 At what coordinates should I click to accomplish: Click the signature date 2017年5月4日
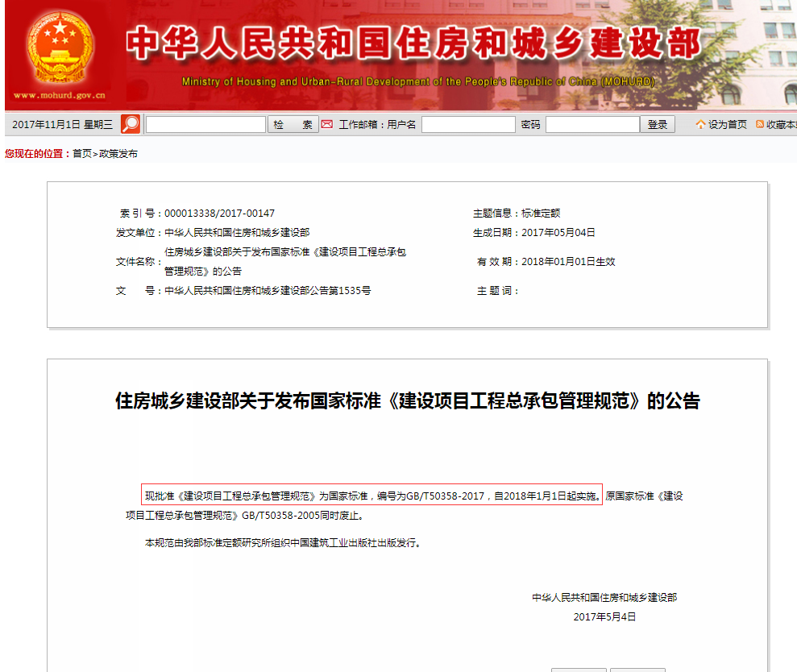tap(605, 616)
